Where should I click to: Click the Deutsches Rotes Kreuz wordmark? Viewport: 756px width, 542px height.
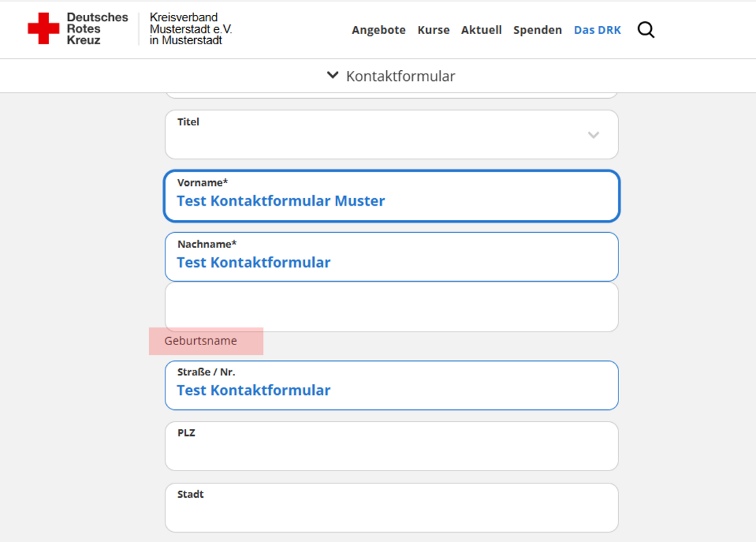(97, 29)
